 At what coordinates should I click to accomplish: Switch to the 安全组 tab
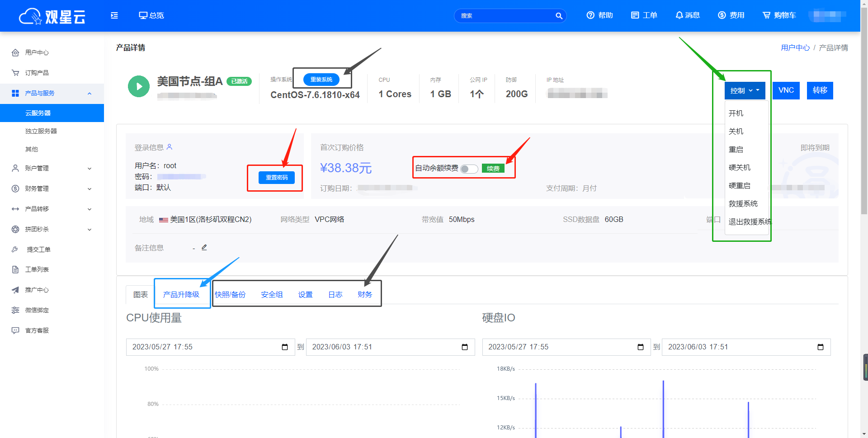pyautogui.click(x=272, y=295)
